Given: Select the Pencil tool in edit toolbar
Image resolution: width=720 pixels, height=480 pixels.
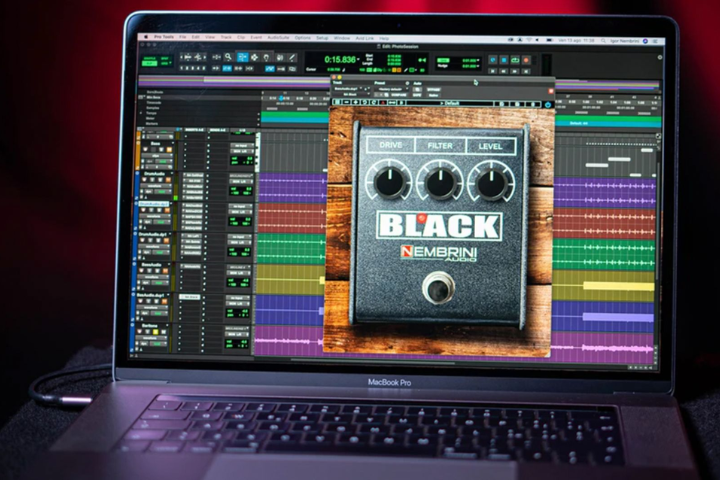Looking at the screenshot, I should tap(292, 57).
